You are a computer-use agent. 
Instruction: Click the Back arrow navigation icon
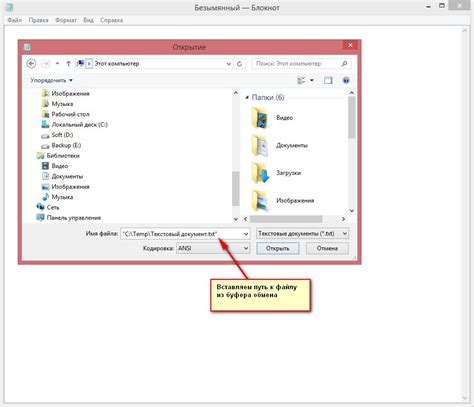pos(31,63)
